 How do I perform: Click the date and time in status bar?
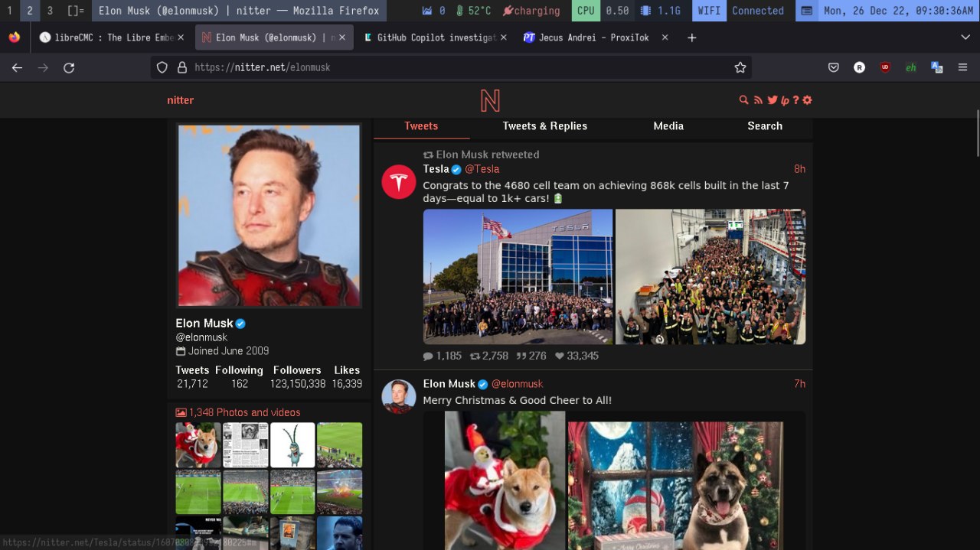888,11
